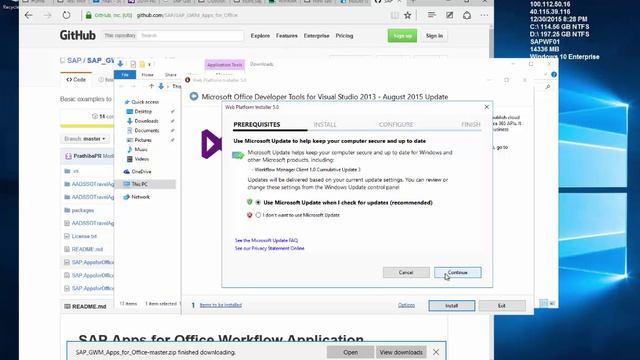Viewport: 640px width, 360px height.
Task: Open Pictures icon in Explorer sidebar
Action: (x=129, y=140)
